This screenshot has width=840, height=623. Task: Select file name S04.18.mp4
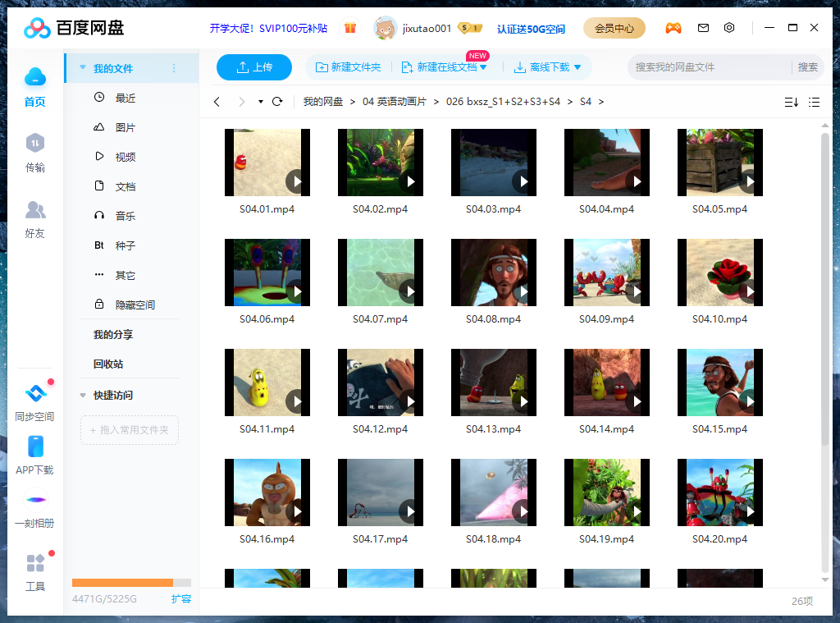493,538
